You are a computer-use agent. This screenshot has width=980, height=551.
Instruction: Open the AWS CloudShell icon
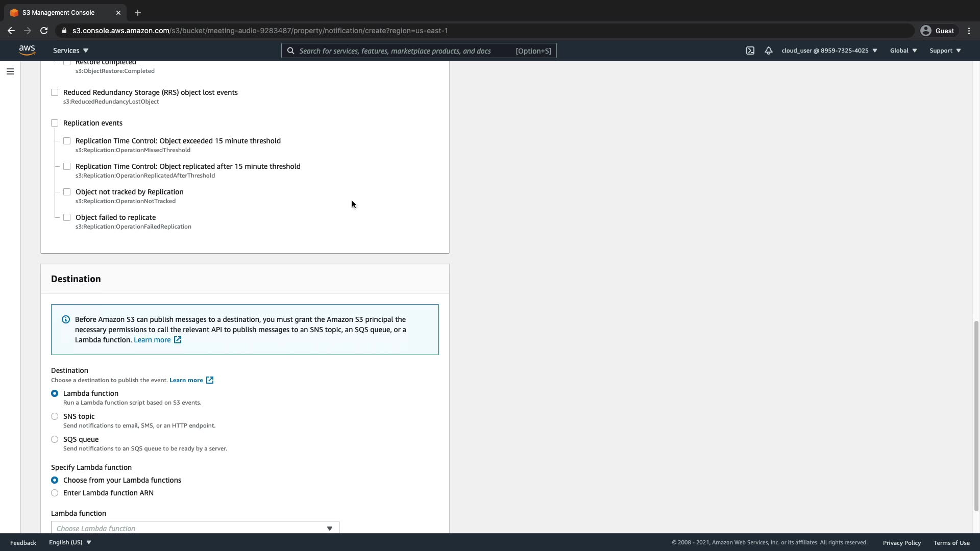750,51
